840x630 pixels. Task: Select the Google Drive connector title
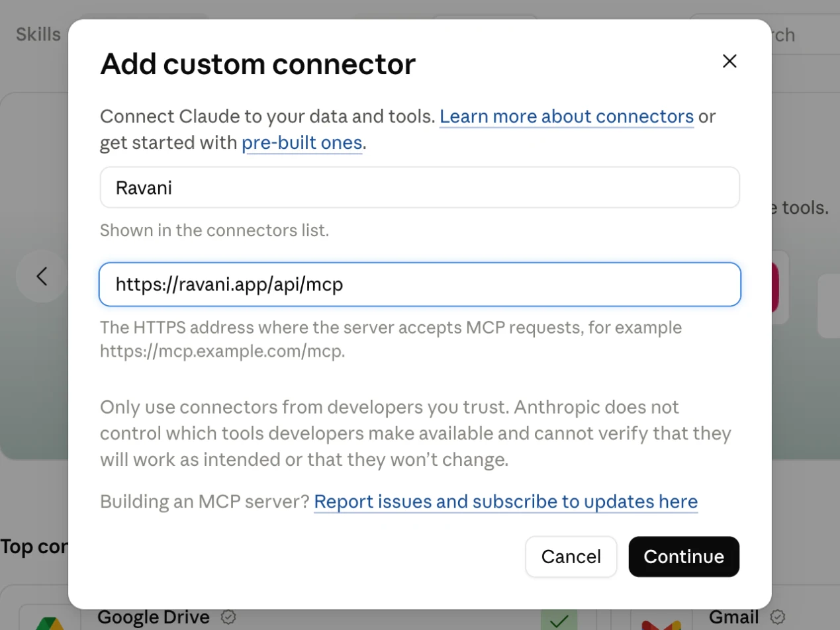(x=154, y=617)
